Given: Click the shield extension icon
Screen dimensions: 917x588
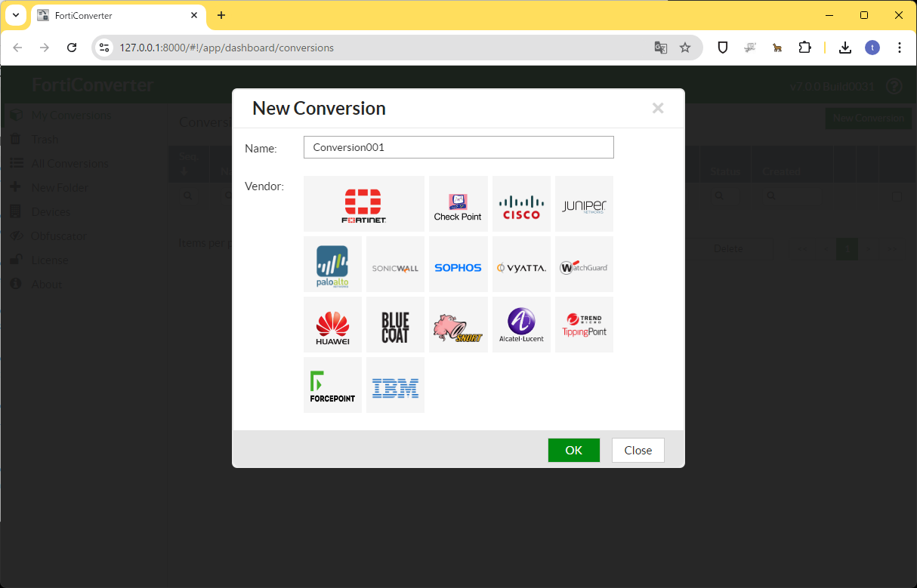Looking at the screenshot, I should tap(723, 48).
